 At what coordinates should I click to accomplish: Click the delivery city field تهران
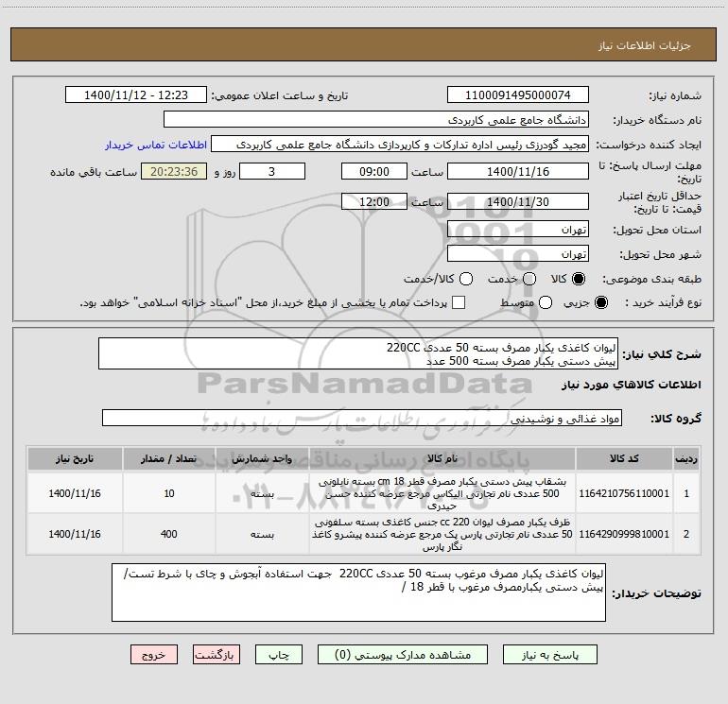pyautogui.click(x=518, y=253)
